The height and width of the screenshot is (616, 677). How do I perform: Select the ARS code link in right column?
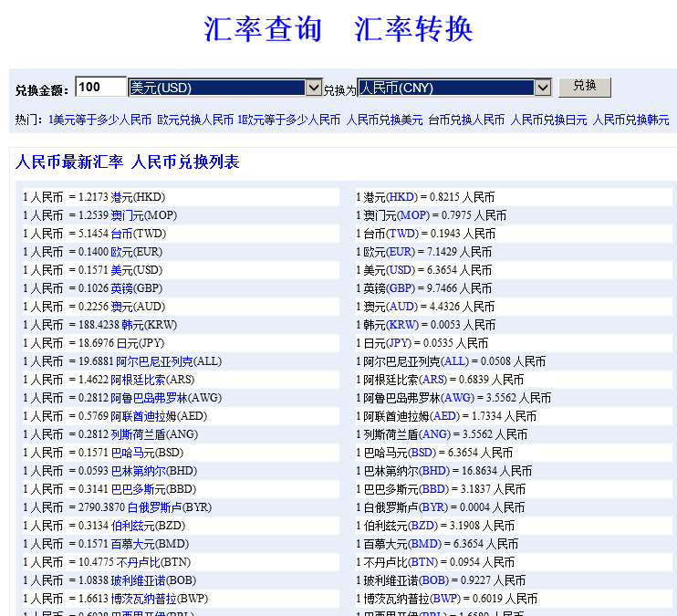pyautogui.click(x=433, y=380)
